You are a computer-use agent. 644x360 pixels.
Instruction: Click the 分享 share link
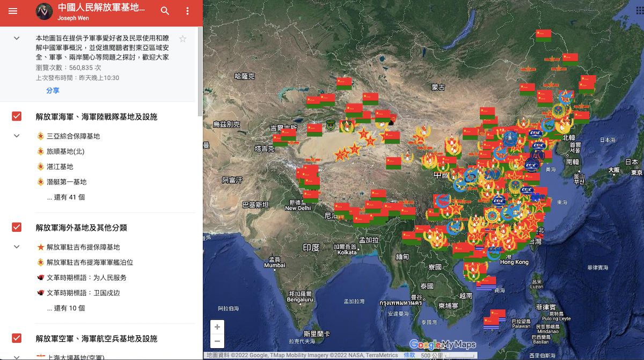[x=53, y=91]
